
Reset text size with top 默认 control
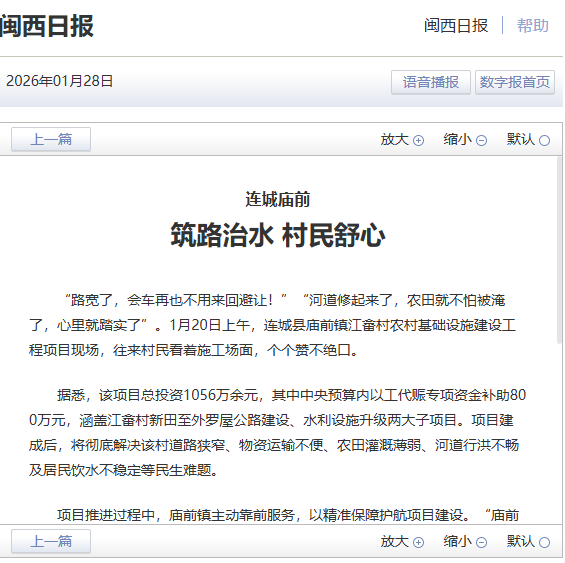pyautogui.click(x=528, y=139)
